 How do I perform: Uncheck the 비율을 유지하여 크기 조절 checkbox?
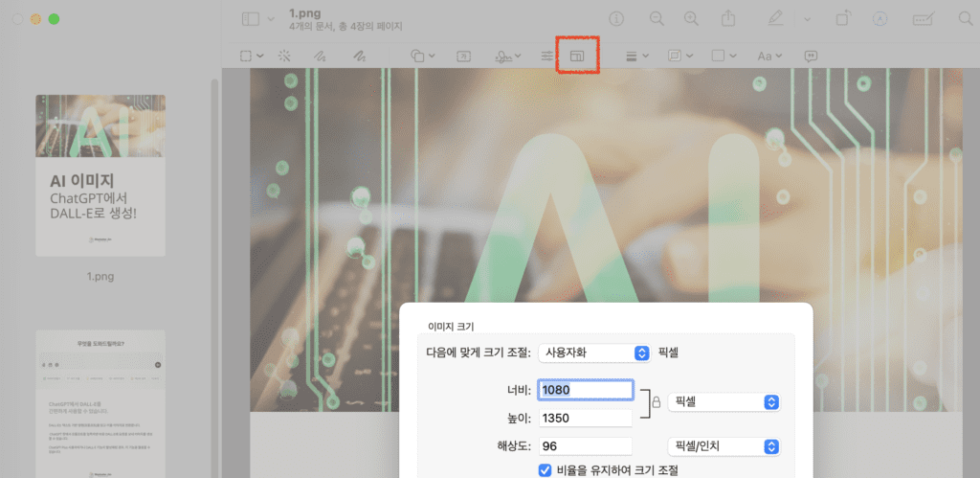(545, 469)
